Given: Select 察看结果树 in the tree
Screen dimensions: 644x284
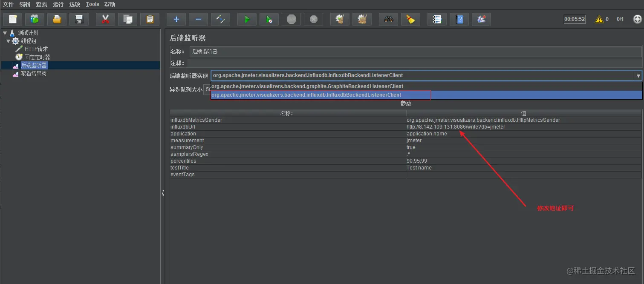Looking at the screenshot, I should (x=34, y=73).
